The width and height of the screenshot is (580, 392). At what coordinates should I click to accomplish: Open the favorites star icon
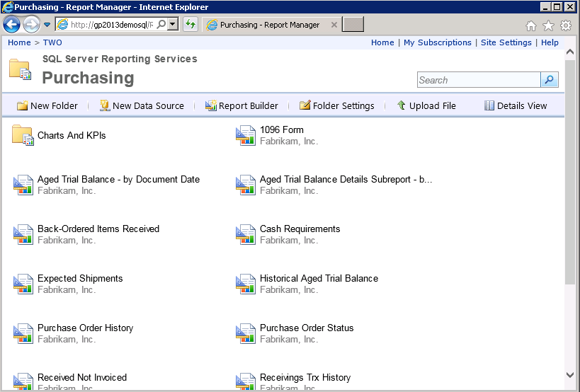click(x=548, y=25)
